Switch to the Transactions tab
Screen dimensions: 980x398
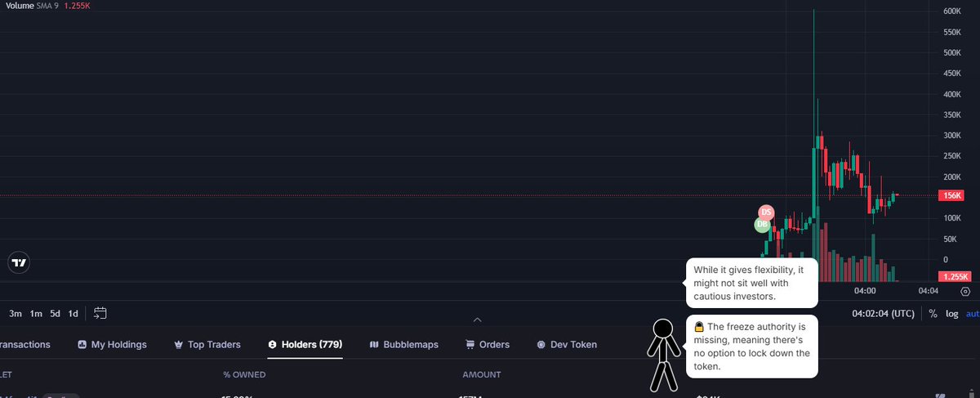(x=24, y=345)
